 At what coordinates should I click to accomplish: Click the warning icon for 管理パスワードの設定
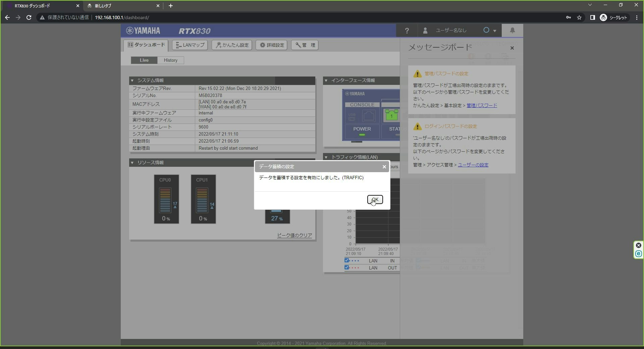(417, 74)
